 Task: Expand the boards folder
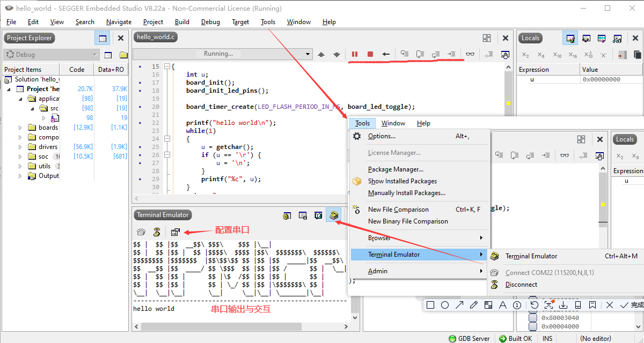click(x=20, y=128)
